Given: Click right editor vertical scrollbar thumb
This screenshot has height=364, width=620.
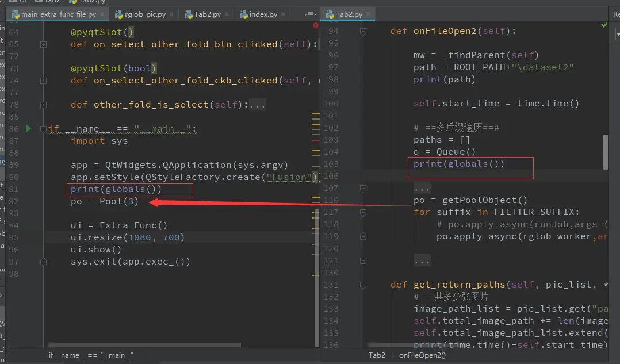Looking at the screenshot, I should click(x=606, y=152).
